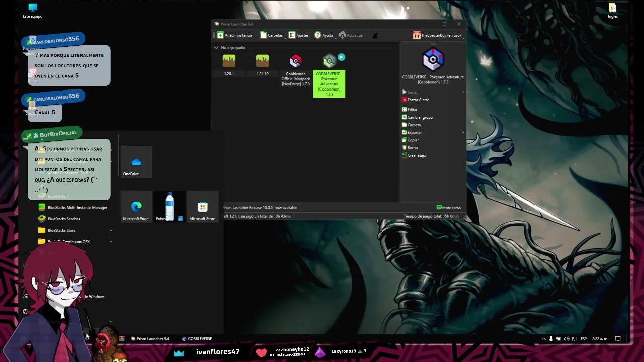Viewport: 644px width, 362px height.
Task: Click the More news button
Action: click(449, 207)
